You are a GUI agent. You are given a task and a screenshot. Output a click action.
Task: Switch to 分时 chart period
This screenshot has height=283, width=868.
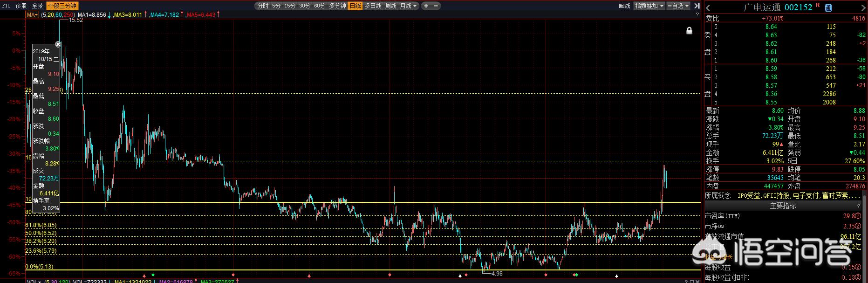[x=263, y=6]
